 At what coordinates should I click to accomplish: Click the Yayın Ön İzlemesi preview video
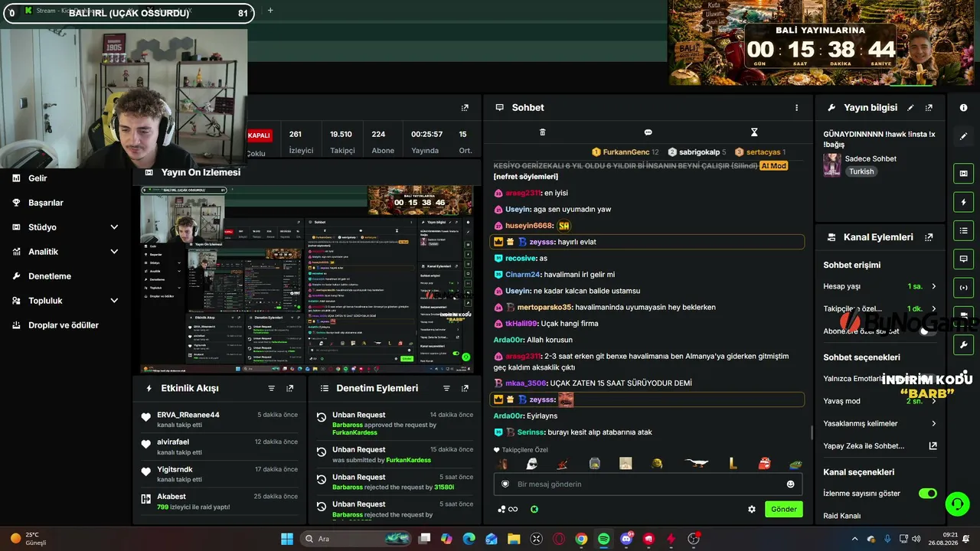[307, 279]
